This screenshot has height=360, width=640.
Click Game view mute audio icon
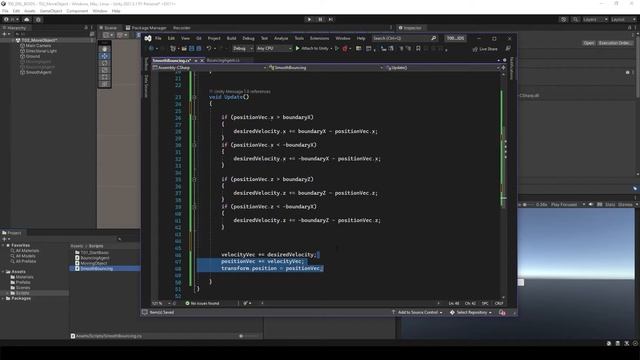tap(591, 204)
